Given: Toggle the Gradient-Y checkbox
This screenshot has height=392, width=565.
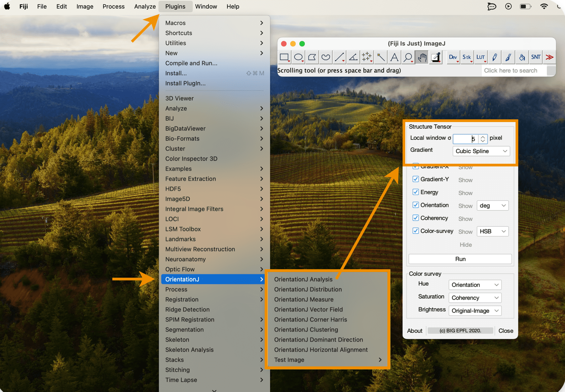Looking at the screenshot, I should [x=416, y=179].
